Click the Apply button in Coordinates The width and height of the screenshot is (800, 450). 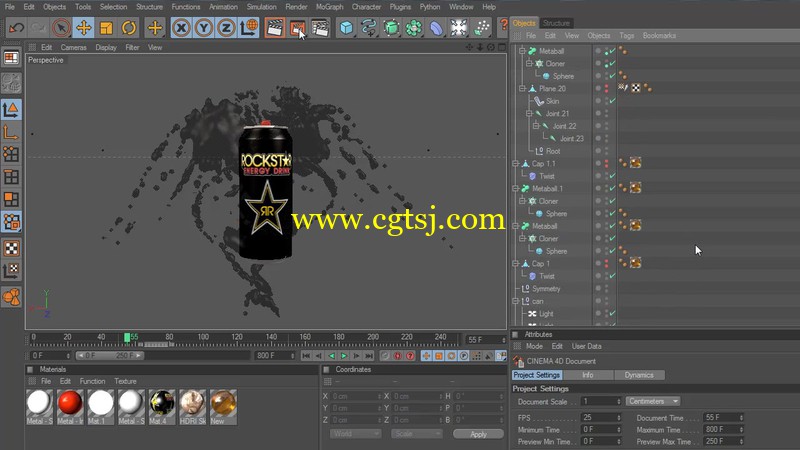coord(478,434)
